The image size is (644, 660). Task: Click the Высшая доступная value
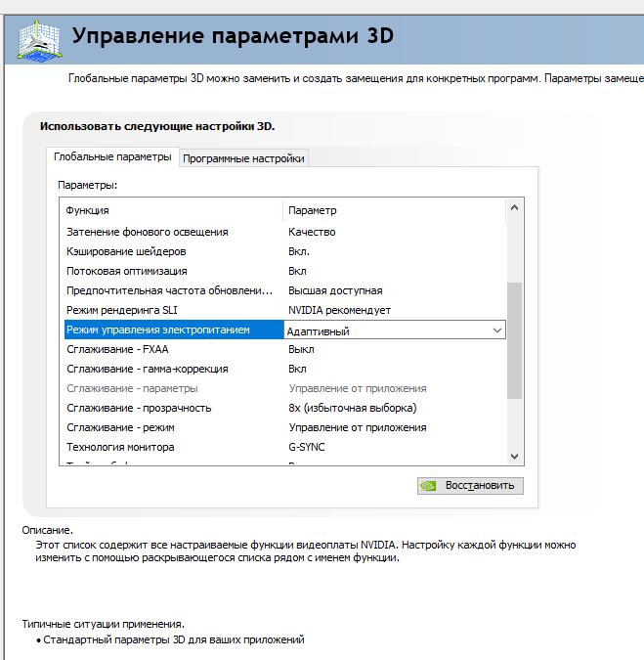pyautogui.click(x=335, y=290)
